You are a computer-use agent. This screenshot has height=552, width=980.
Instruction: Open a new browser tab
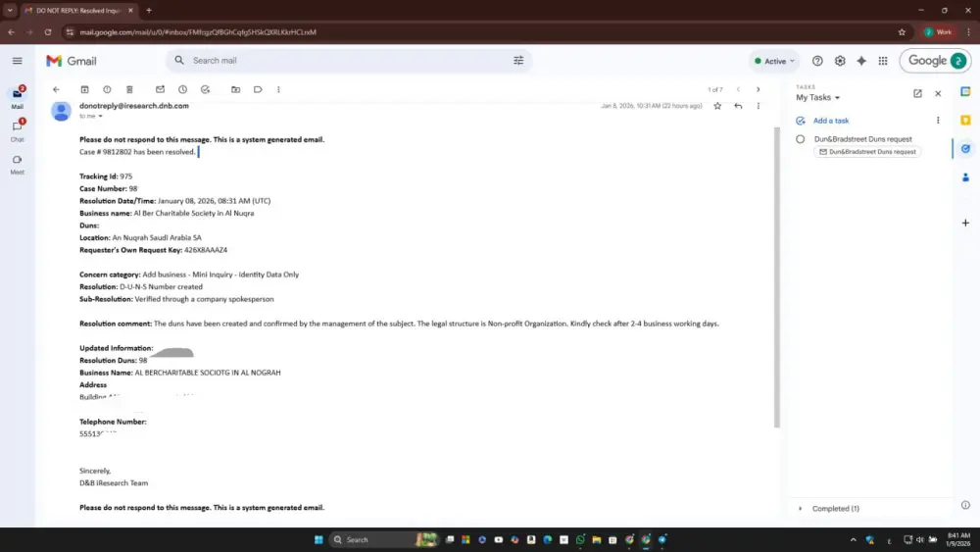(x=149, y=10)
